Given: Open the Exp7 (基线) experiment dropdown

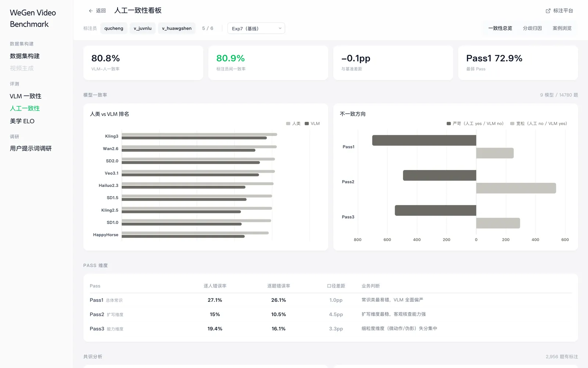Looking at the screenshot, I should [256, 28].
